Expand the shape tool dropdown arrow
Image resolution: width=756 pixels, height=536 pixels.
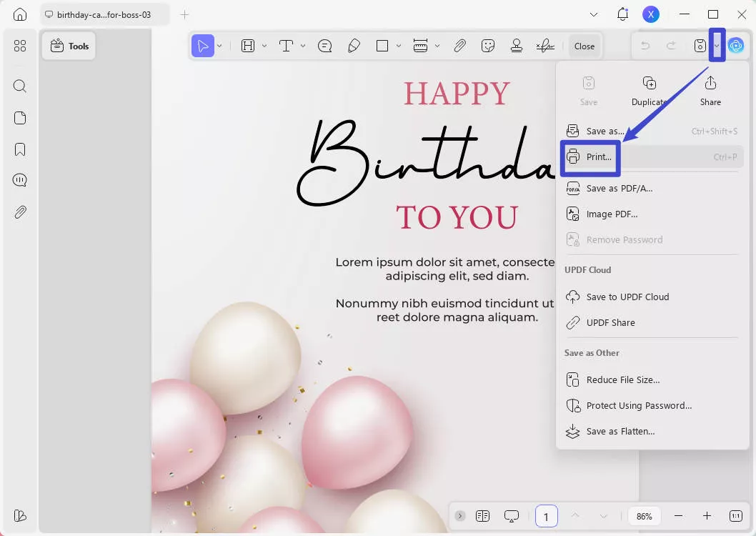(399, 46)
